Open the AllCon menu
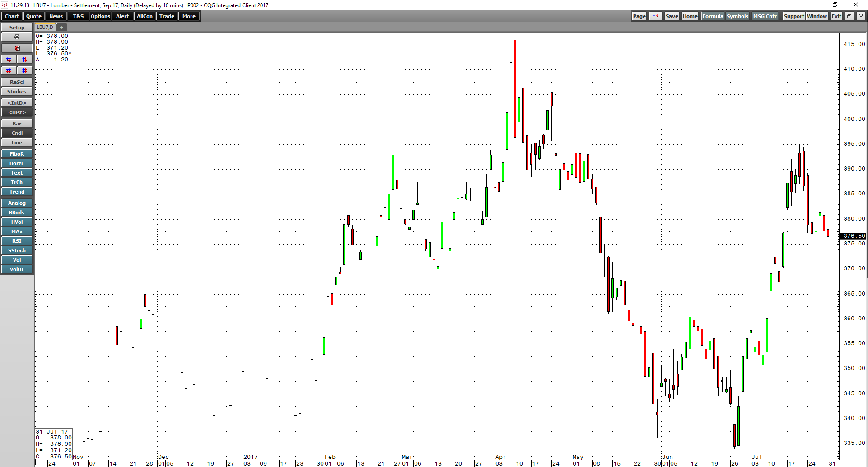Viewport: 868px width, 467px height. 145,16
